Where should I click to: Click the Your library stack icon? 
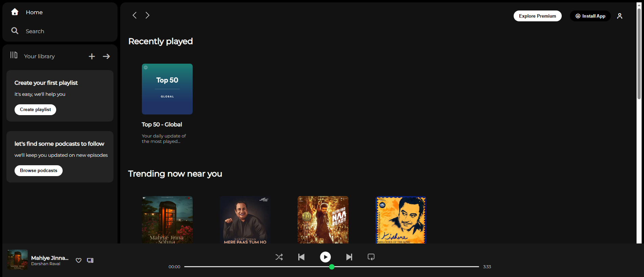(14, 55)
